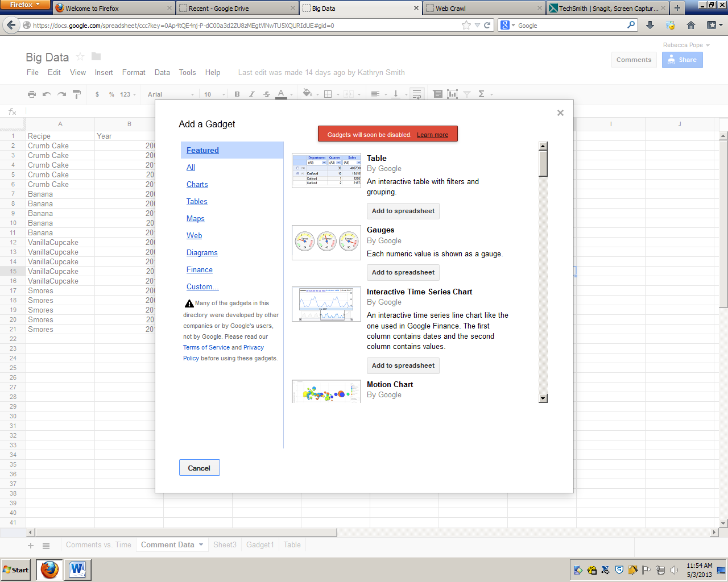Click the undo arrow in the toolbar
This screenshot has height=582, width=728.
point(47,94)
